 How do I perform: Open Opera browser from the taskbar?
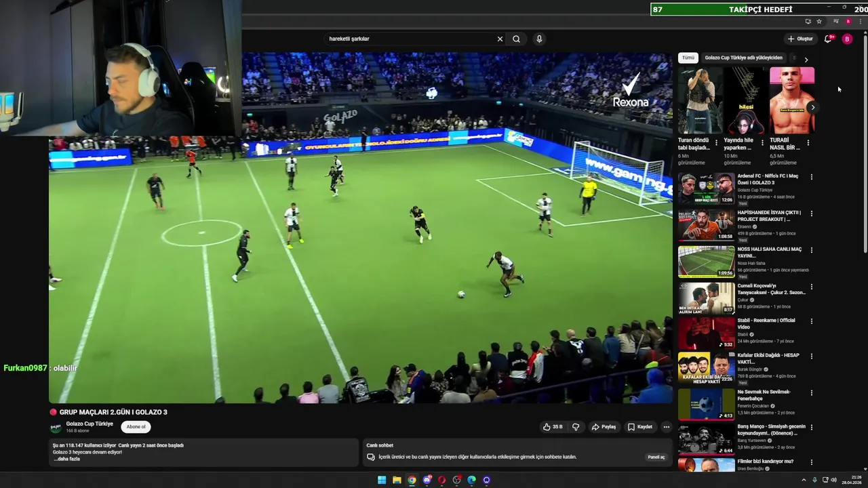(x=441, y=480)
